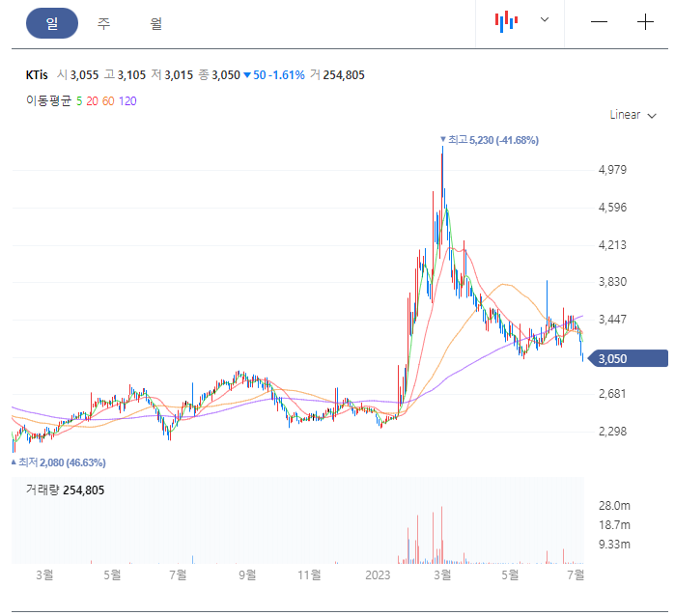This screenshot has width=675, height=616.
Task: Click the 4,979 price axis label
Action: pos(612,170)
